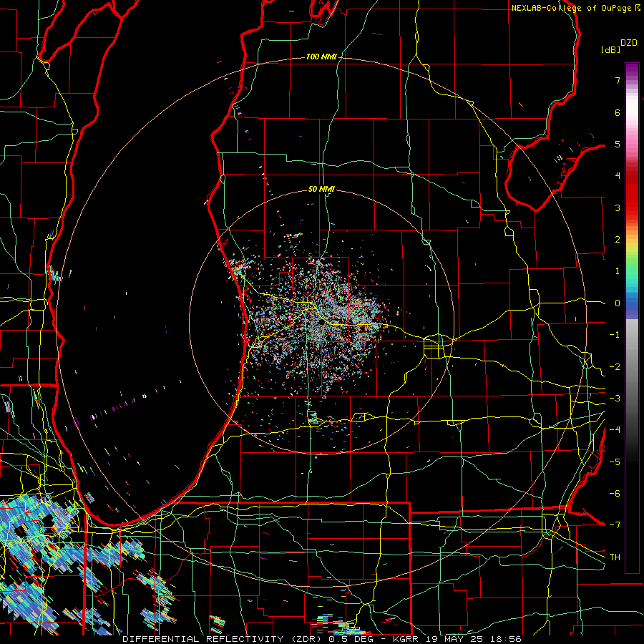
Task: Click the 2 value on the scale
Action: click(618, 240)
